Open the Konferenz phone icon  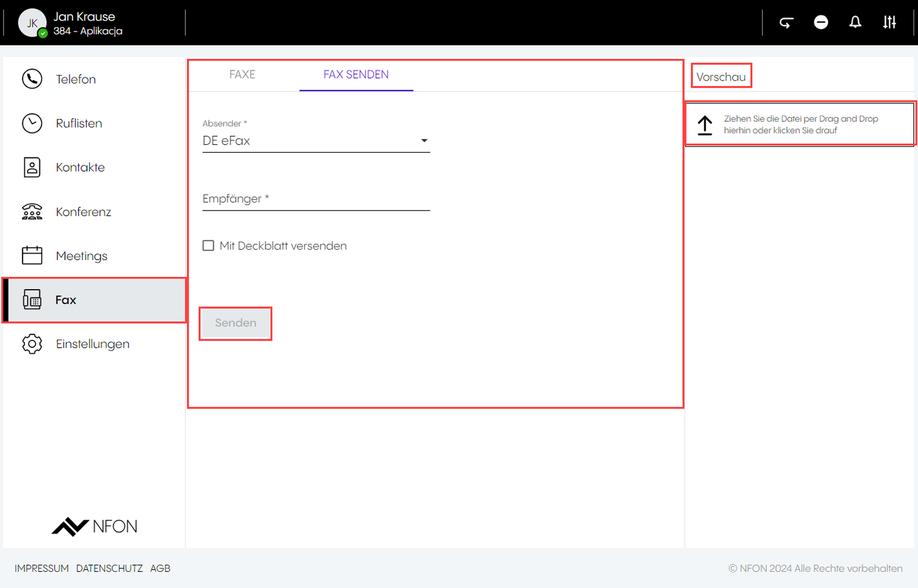pos(32,212)
